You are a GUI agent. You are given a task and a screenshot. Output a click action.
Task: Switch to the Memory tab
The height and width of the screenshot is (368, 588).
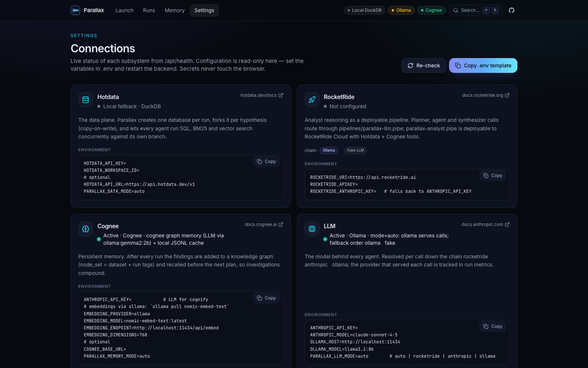(175, 10)
